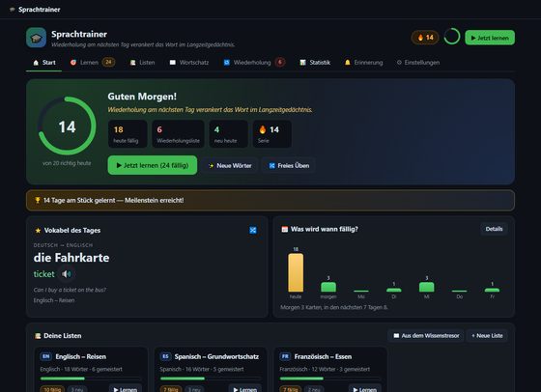Click the header Jetzt lernen button
Image resolution: width=541 pixels, height=392 pixels.
[490, 38]
